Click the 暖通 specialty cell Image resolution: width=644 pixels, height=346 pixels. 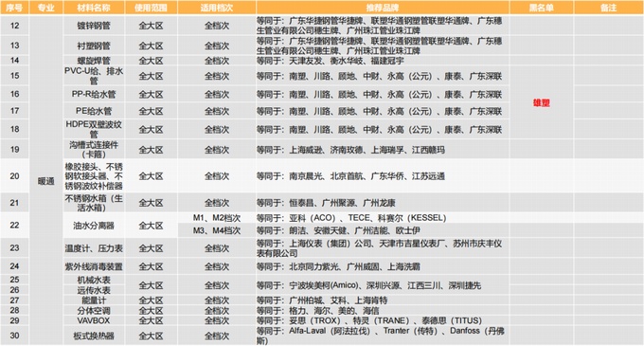[x=46, y=181]
